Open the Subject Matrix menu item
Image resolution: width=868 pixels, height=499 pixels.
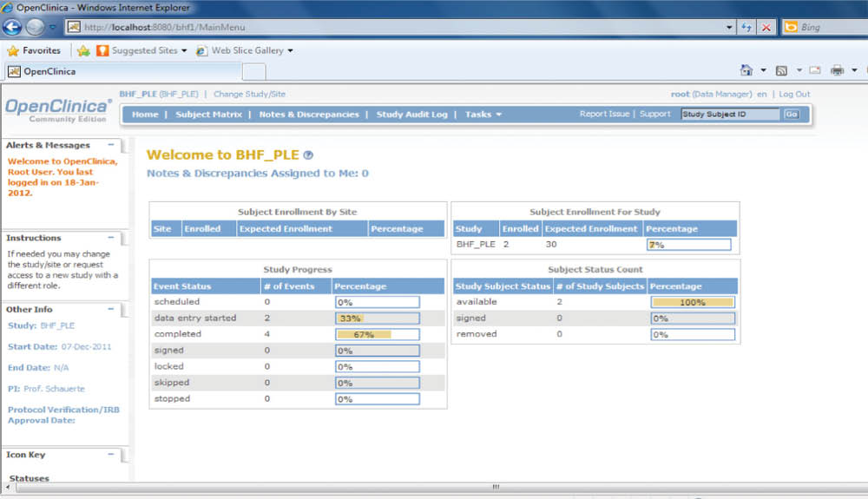point(208,115)
